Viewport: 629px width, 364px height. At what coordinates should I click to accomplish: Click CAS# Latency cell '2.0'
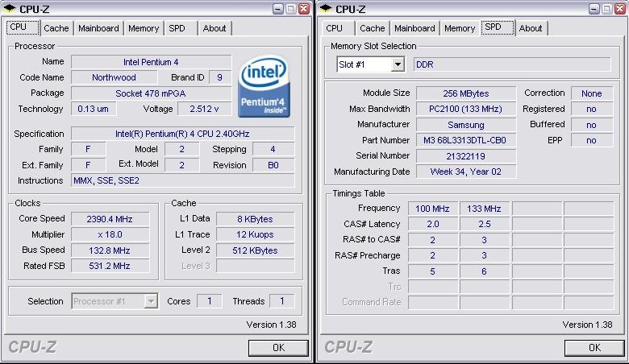[433, 224]
